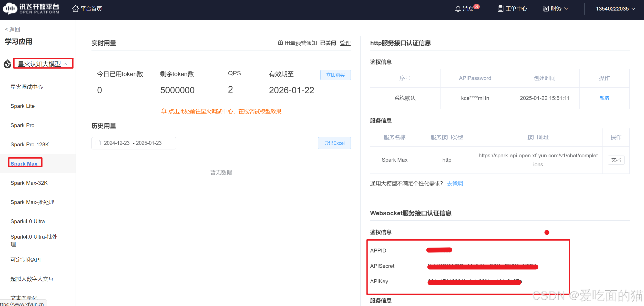This screenshot has width=644, height=306.
Task: Click the 返回 back link
Action: coord(12,29)
